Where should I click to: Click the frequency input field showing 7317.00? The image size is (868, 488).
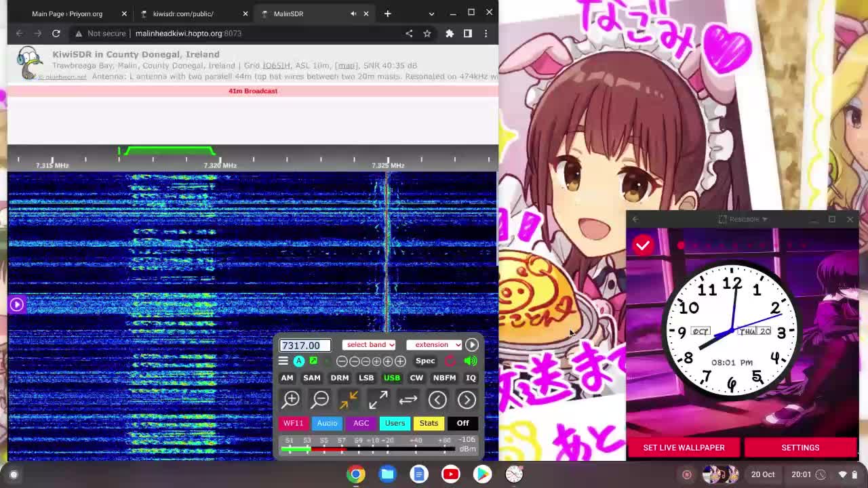click(305, 345)
